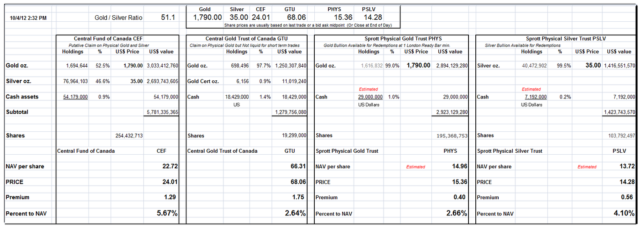This screenshot has width=644, height=227.
Task: Click CEF gold holdings 1,694,644
Action: 77,65
